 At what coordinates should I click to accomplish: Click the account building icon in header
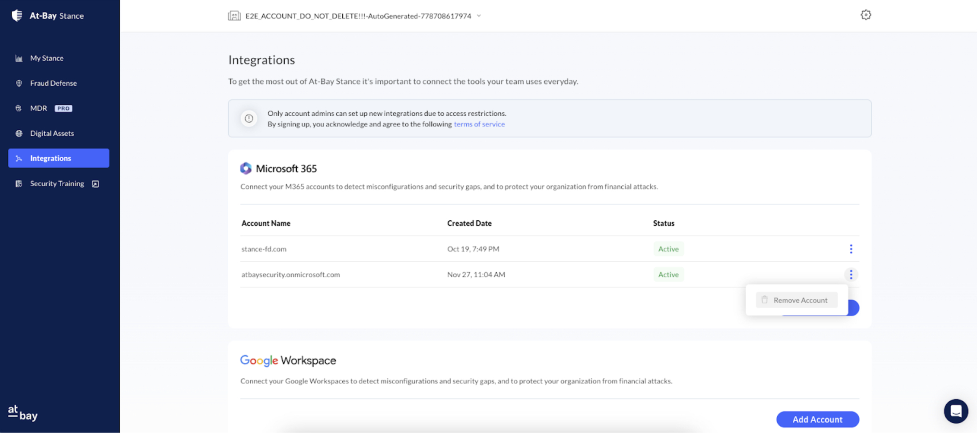pos(234,16)
